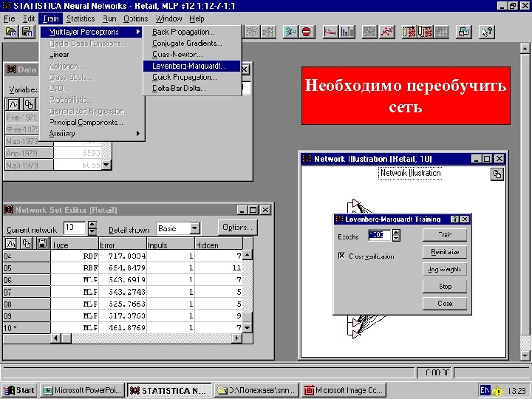Click the copy icon in Data Set Editor
This screenshot has height=399, width=532.
(x=29, y=104)
